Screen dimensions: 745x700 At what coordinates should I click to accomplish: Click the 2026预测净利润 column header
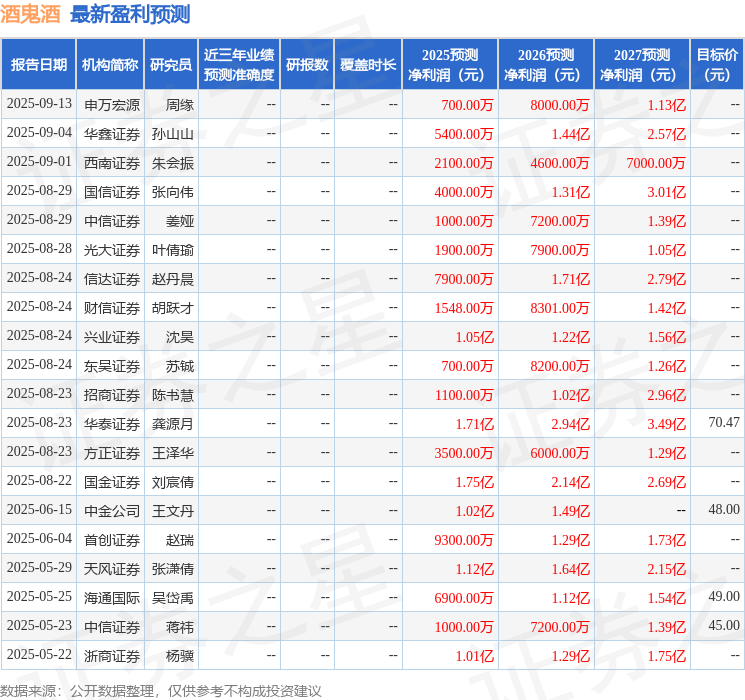[x=545, y=64]
